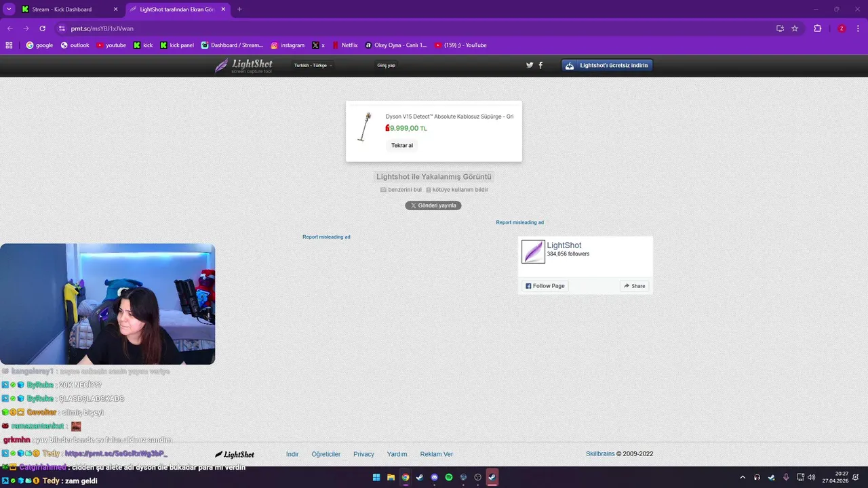The image size is (868, 488).
Task: Open Tedy's prnt.sc link in chat
Action: (116, 453)
